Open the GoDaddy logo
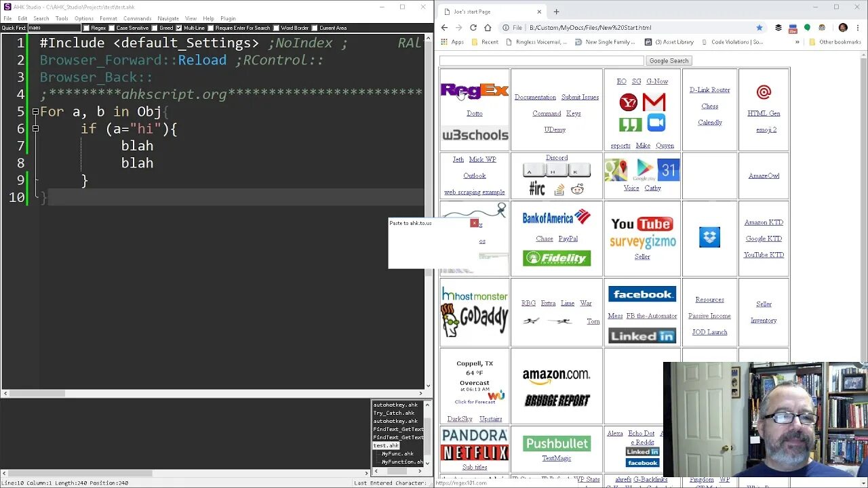This screenshot has width=868, height=488. 474,321
